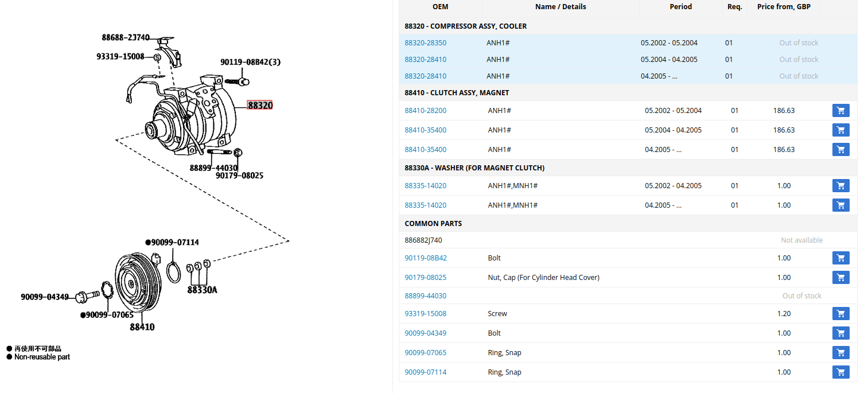Select the 90119-08B42(3) callout in the diagram
This screenshot has height=393, width=868.
pos(250,63)
